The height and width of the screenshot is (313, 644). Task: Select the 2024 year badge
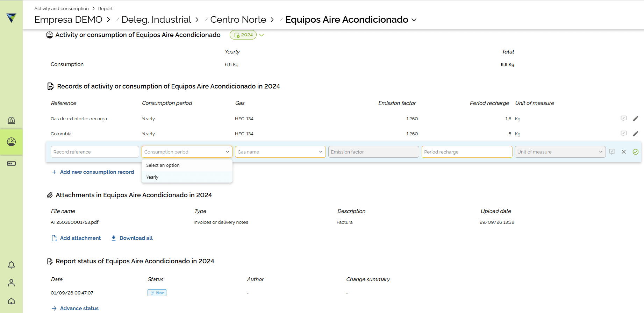(243, 35)
